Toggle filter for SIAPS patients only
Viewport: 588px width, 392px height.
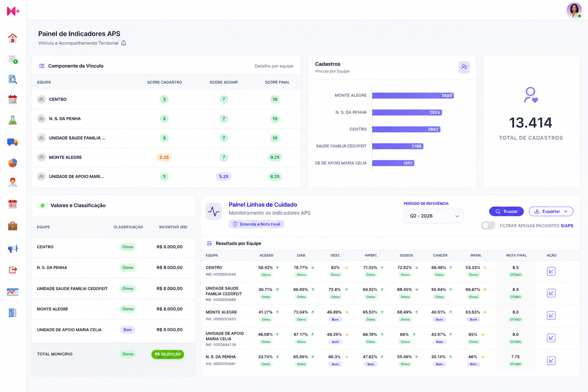[488, 225]
